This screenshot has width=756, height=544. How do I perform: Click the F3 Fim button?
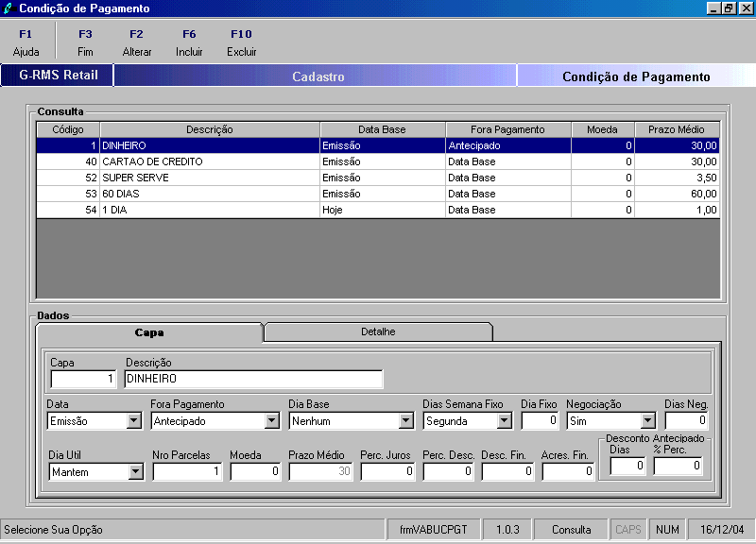(x=85, y=42)
